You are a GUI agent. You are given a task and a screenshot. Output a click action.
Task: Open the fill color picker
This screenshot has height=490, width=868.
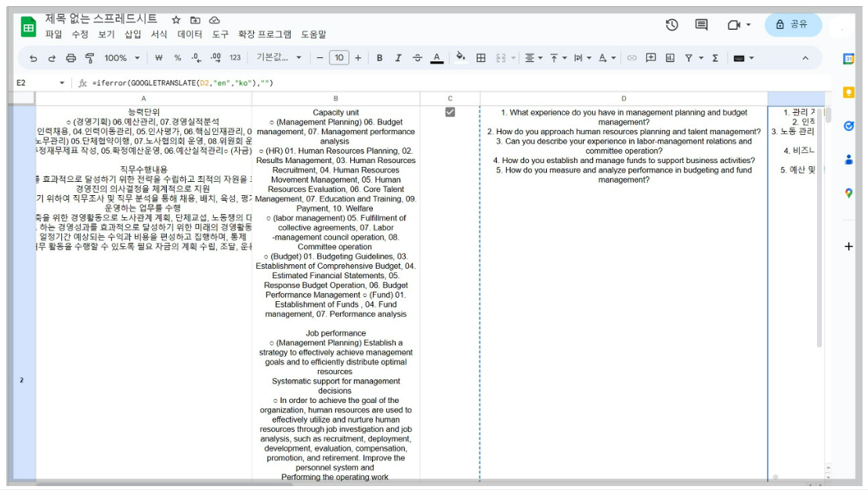pos(461,57)
